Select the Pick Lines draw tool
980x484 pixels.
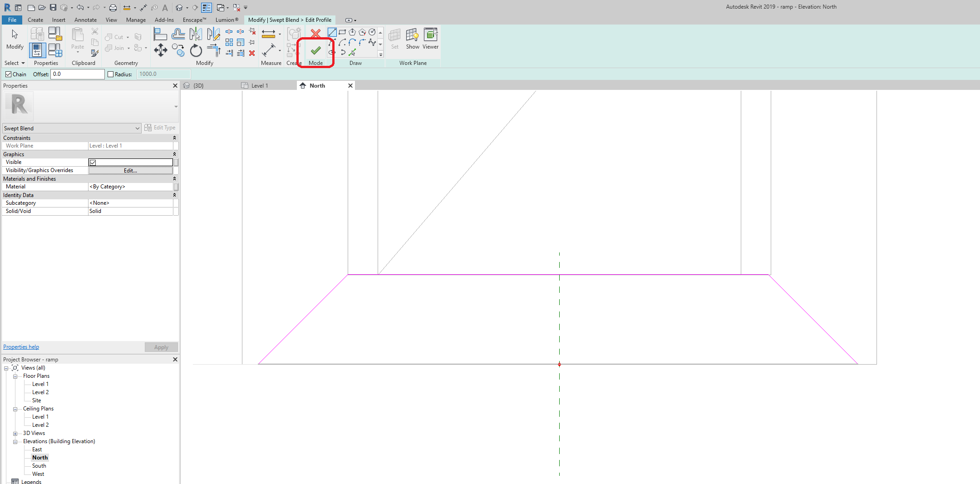click(x=352, y=53)
